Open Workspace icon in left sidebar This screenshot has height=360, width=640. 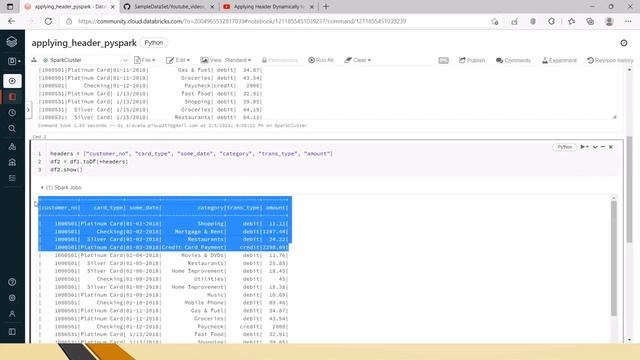point(12,97)
